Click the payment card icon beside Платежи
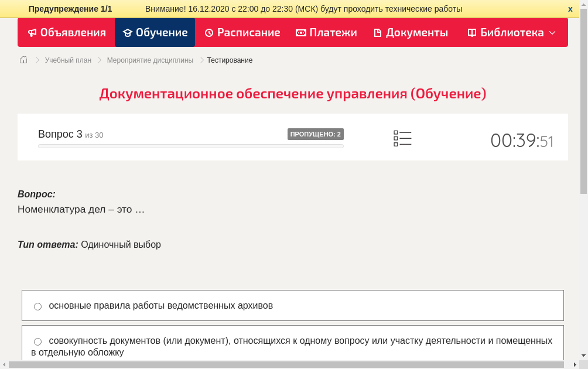This screenshot has height=369, width=588. tap(300, 32)
